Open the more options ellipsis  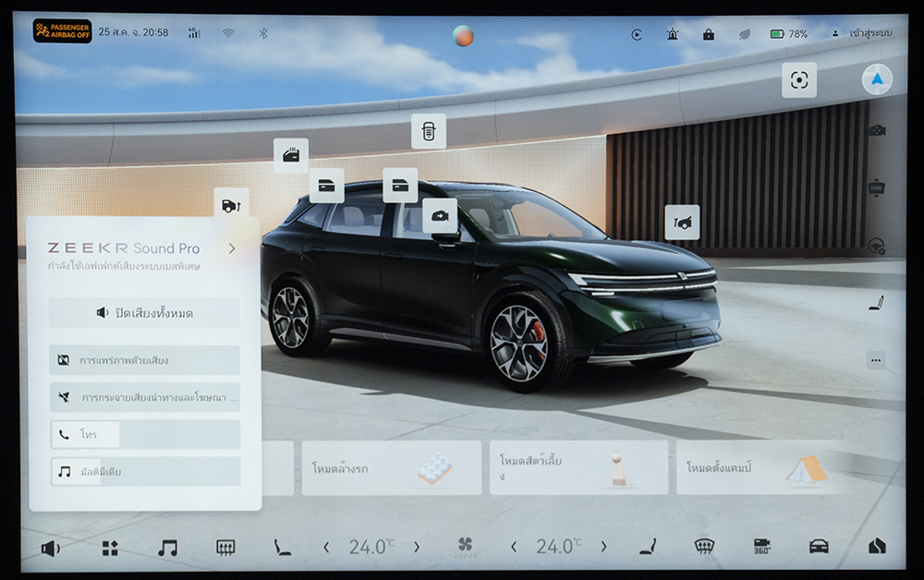coord(876,360)
